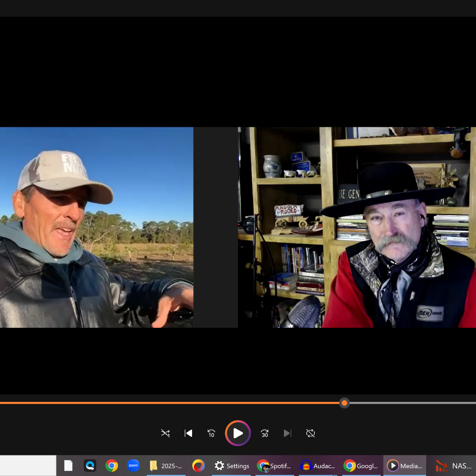
Task: Open the document app on the taskbar
Action: click(68, 466)
